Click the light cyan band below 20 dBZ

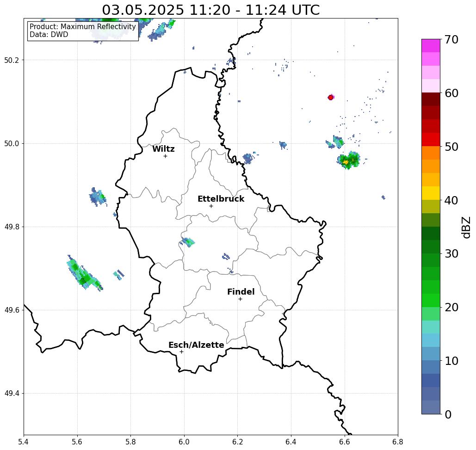[x=431, y=327]
